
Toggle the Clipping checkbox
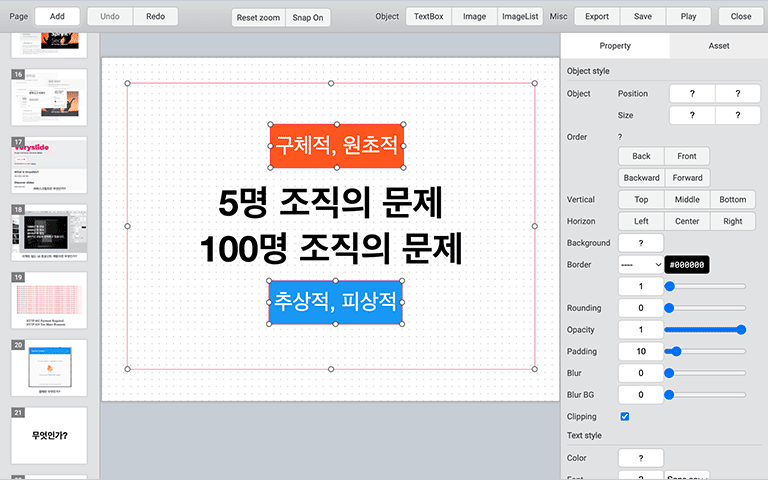[x=624, y=416]
